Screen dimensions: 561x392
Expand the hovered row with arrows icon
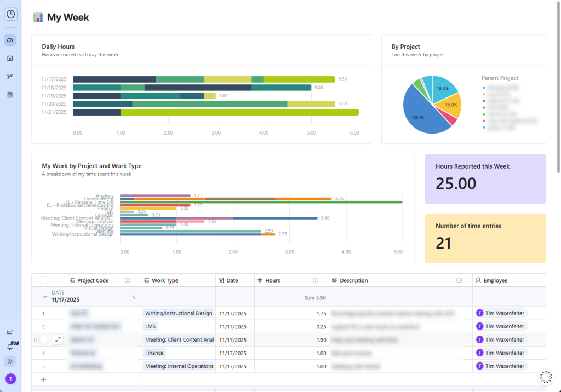pyautogui.click(x=58, y=339)
